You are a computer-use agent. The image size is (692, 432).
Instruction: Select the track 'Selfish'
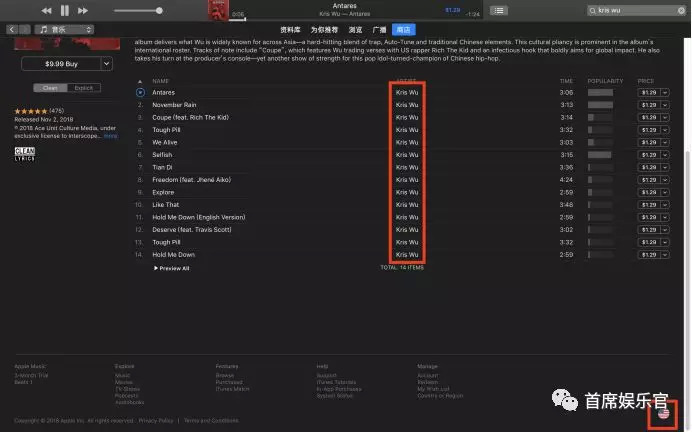point(162,155)
